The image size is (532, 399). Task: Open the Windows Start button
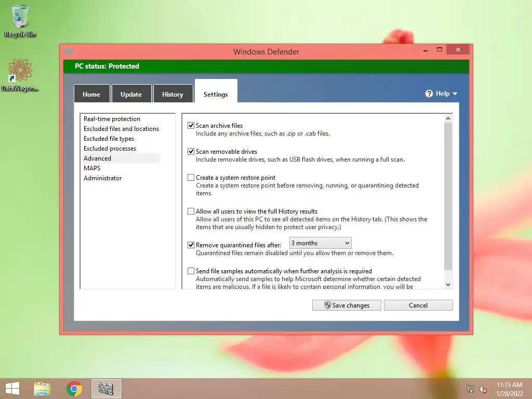[x=12, y=389]
